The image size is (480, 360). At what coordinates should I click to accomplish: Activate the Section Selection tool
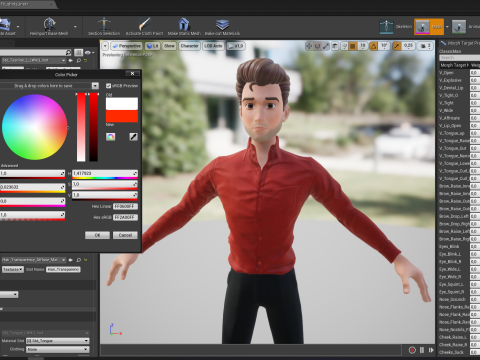(104, 24)
